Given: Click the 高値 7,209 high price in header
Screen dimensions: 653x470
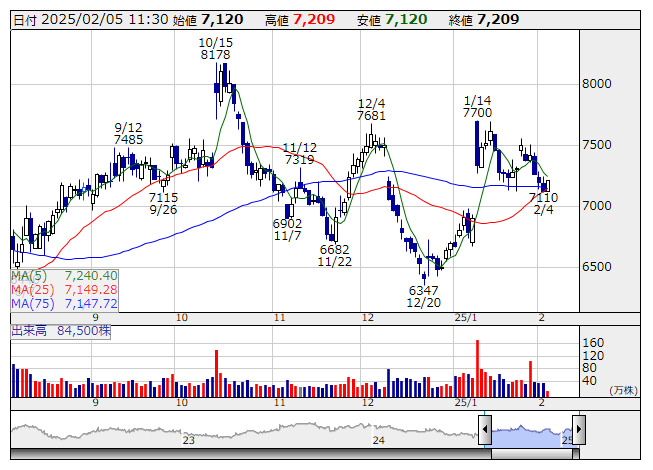Looking at the screenshot, I should tap(301, 19).
